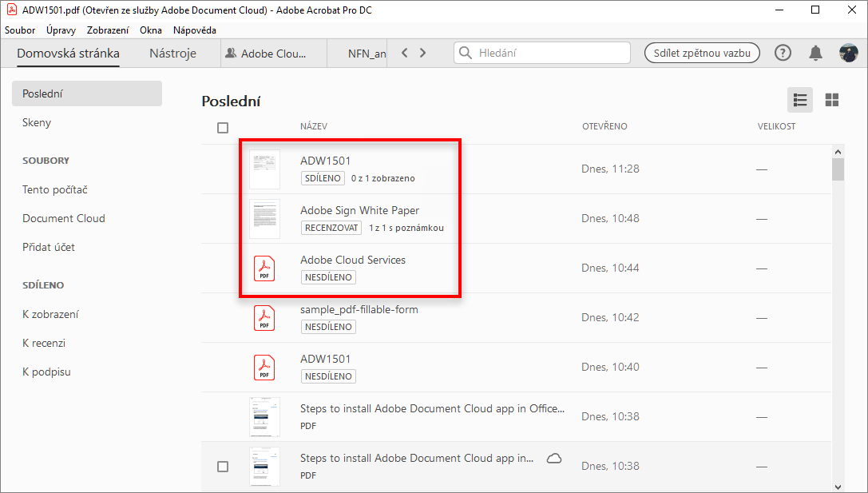
Task: Open thumbnail of Steps to install ... in Office... row
Action: pos(264,417)
